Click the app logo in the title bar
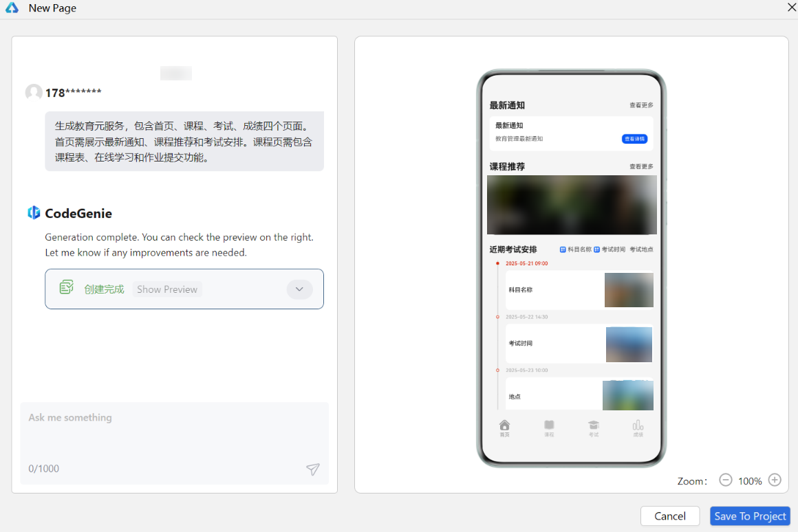Screen dimensions: 798x532 11,8
